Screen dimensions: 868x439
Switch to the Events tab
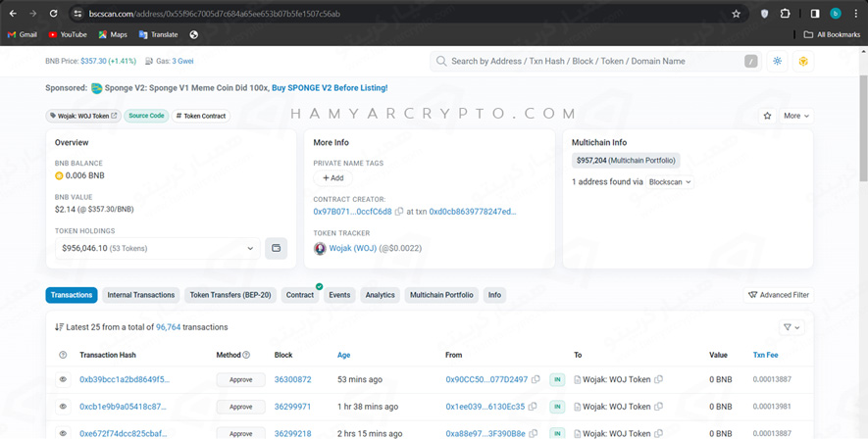point(339,295)
